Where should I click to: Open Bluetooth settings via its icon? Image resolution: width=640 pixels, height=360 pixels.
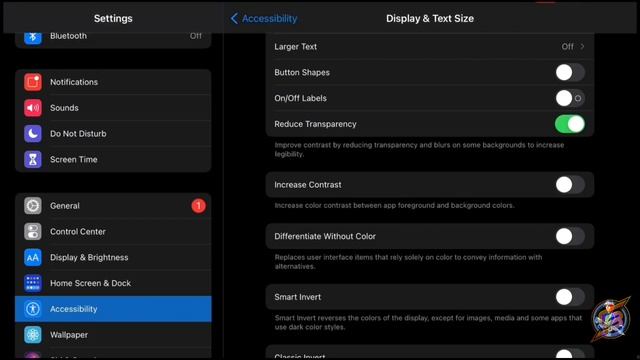point(33,37)
